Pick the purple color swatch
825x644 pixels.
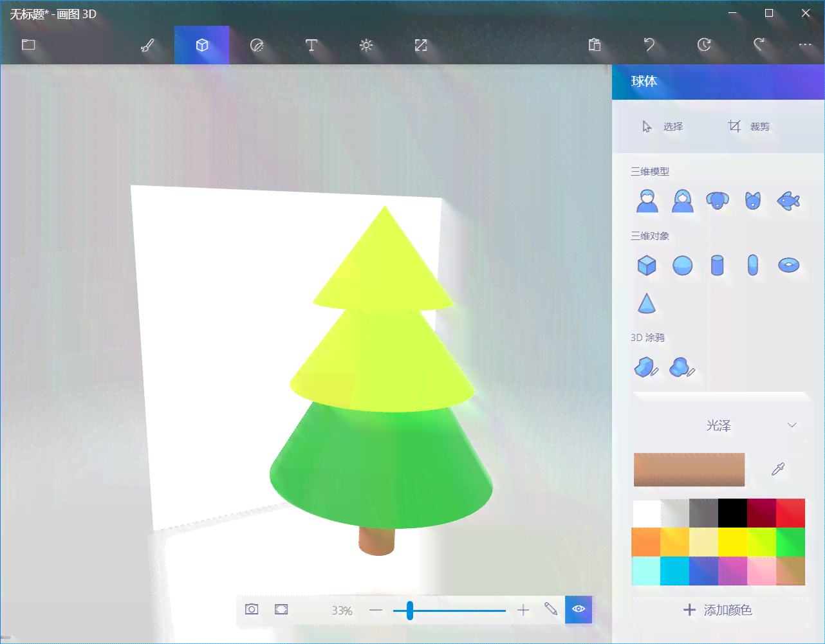pyautogui.click(x=733, y=571)
